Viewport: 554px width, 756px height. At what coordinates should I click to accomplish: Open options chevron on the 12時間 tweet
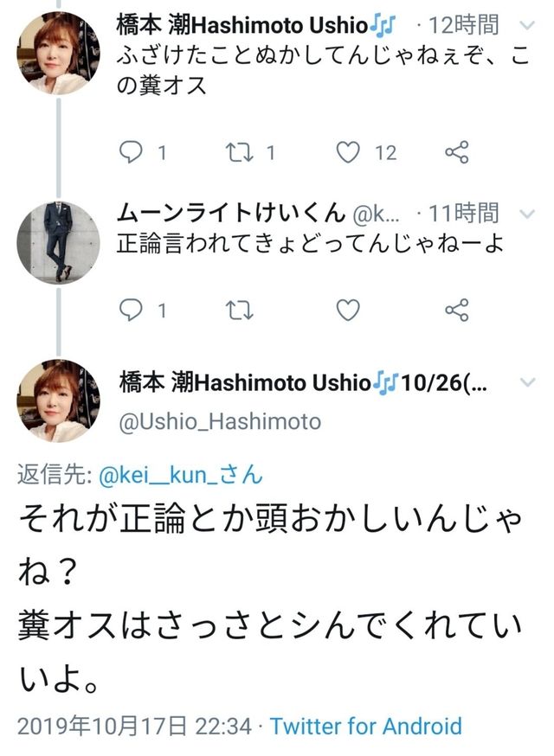click(x=528, y=25)
